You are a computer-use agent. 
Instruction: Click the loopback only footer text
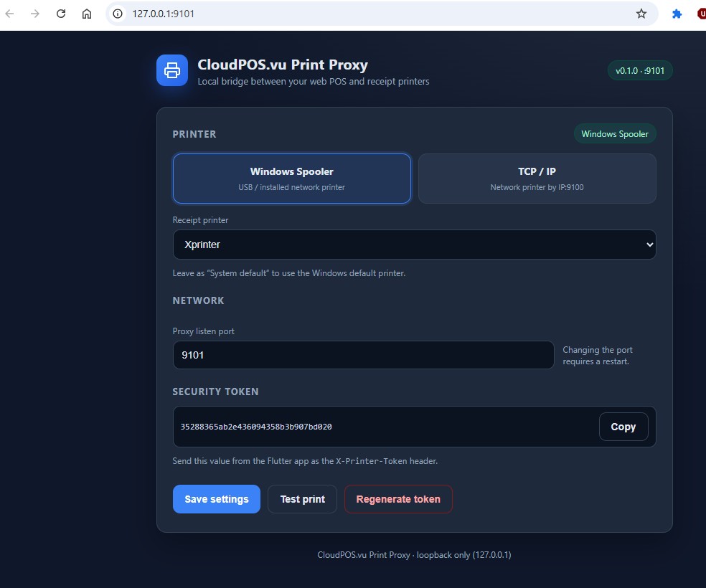pos(414,555)
